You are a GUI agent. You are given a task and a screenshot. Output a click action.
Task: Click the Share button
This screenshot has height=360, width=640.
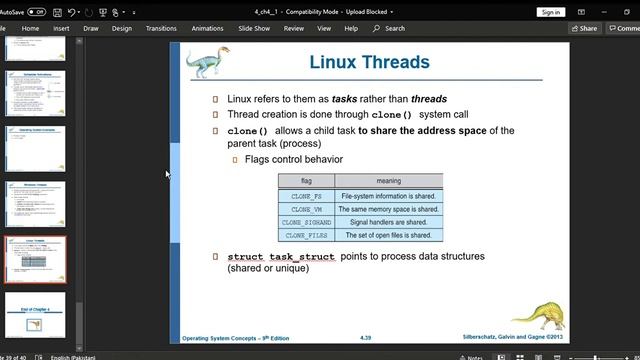(584, 28)
